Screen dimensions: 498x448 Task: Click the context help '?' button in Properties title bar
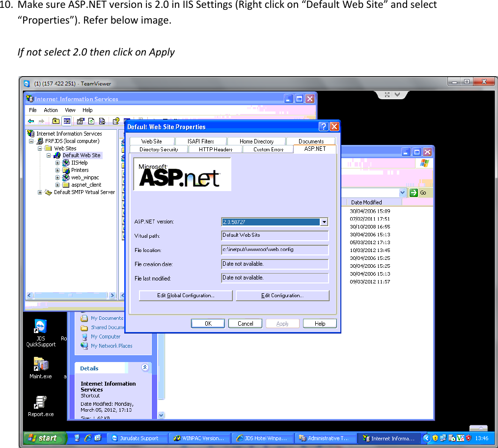(323, 126)
